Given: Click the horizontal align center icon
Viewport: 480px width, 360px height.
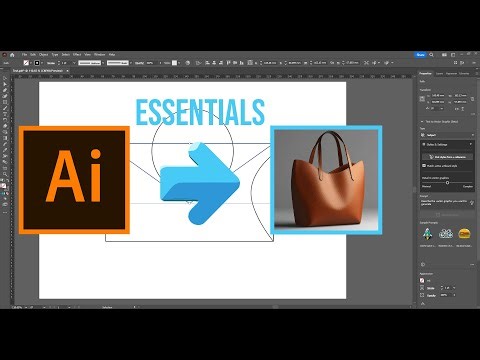Looking at the screenshot, I should pos(214,63).
